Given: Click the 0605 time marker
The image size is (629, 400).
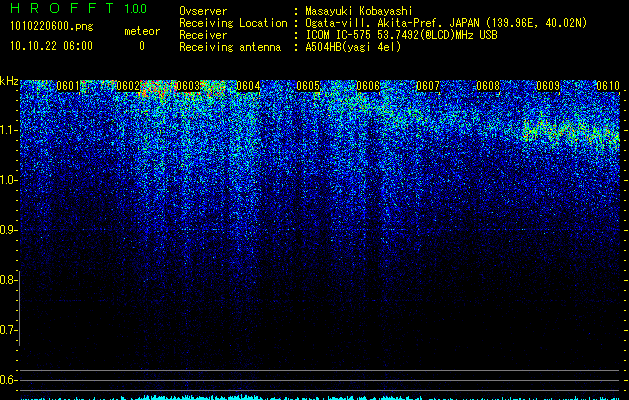Looking at the screenshot, I should point(308,86).
